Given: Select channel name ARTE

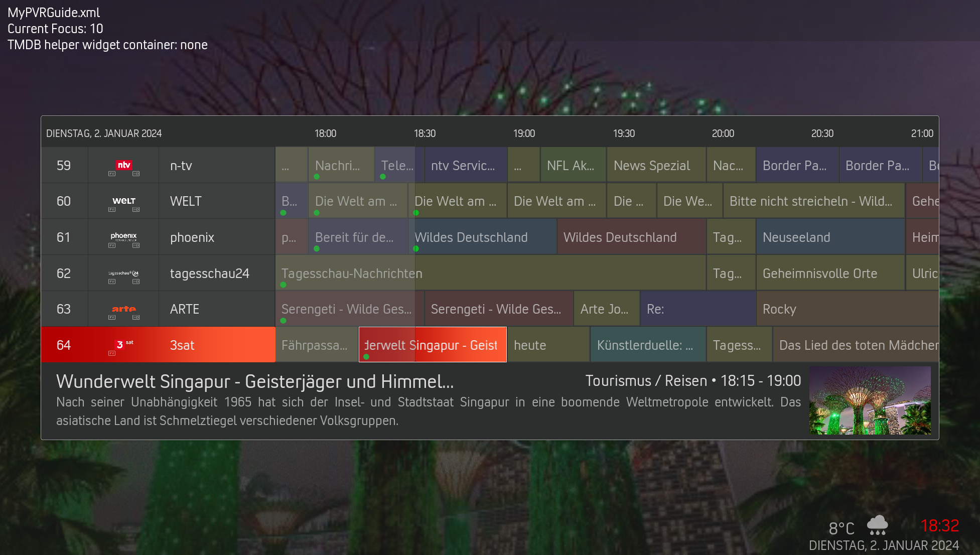Looking at the screenshot, I should click(x=185, y=309).
